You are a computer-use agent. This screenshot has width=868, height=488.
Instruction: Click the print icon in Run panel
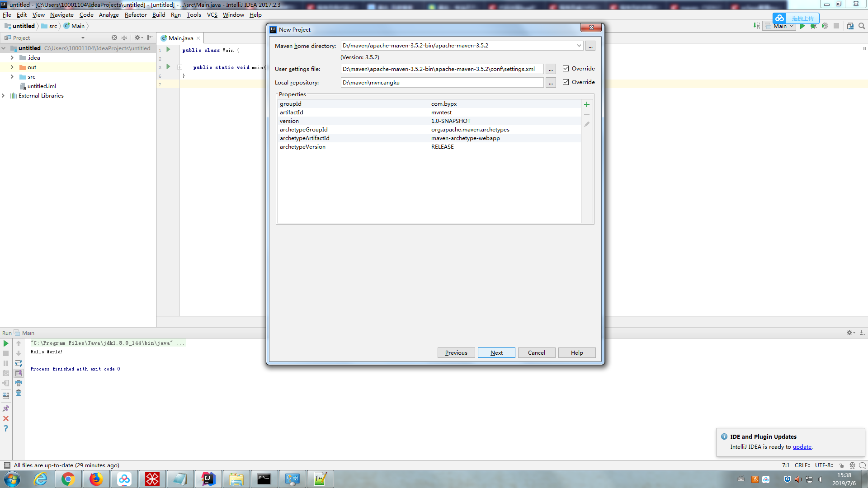coord(19,383)
